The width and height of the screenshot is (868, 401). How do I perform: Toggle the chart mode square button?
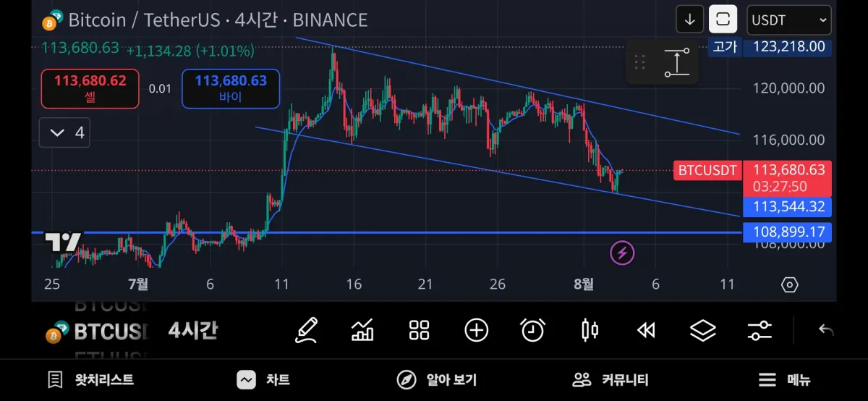click(x=723, y=20)
